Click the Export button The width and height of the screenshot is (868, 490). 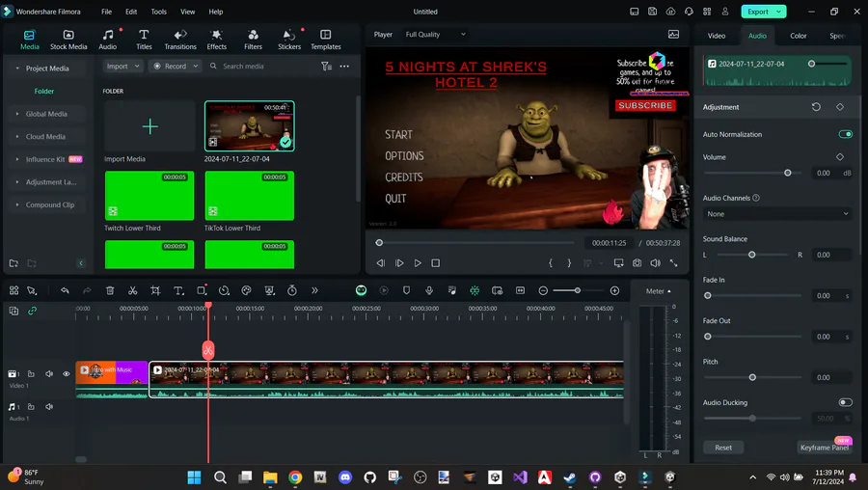pyautogui.click(x=764, y=12)
